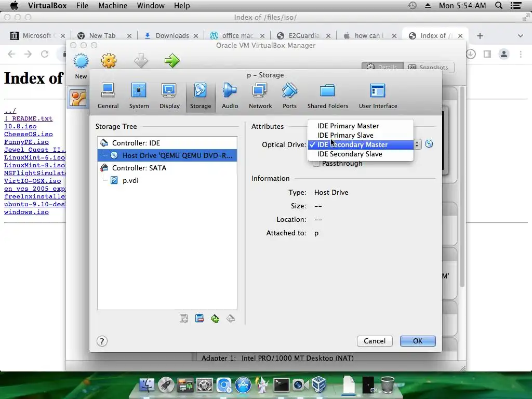Open the File menu
This screenshot has height=399, width=532.
click(x=82, y=5)
